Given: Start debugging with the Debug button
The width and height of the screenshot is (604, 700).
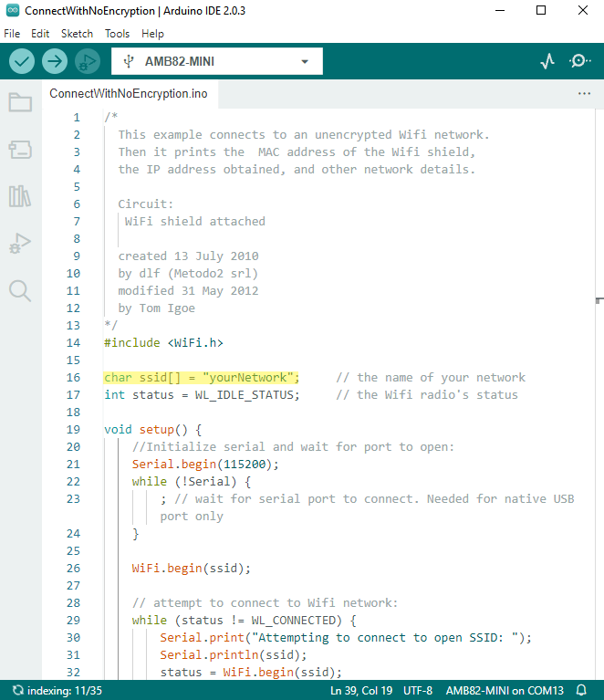Looking at the screenshot, I should click(87, 61).
